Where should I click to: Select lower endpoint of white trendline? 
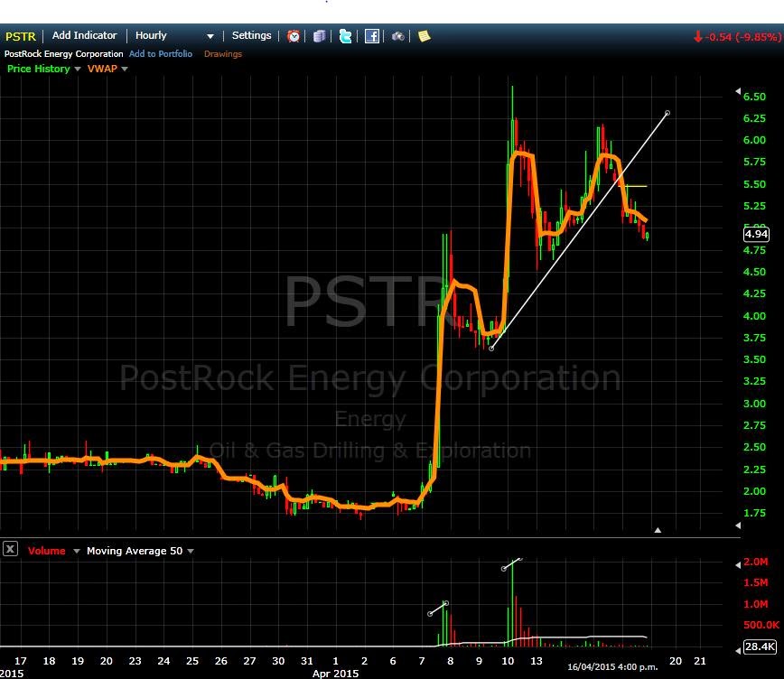tap(491, 348)
